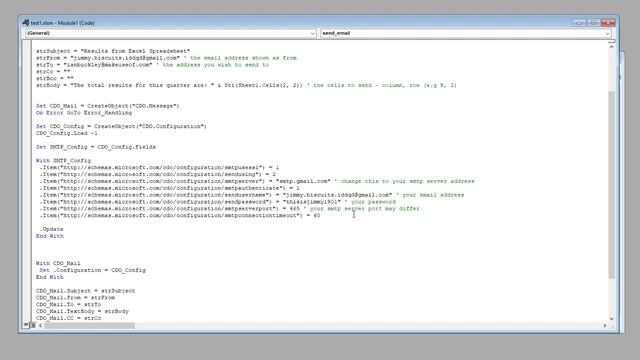Click comment 'your smtp server port may differ'
The image size is (640, 360).
point(365,209)
